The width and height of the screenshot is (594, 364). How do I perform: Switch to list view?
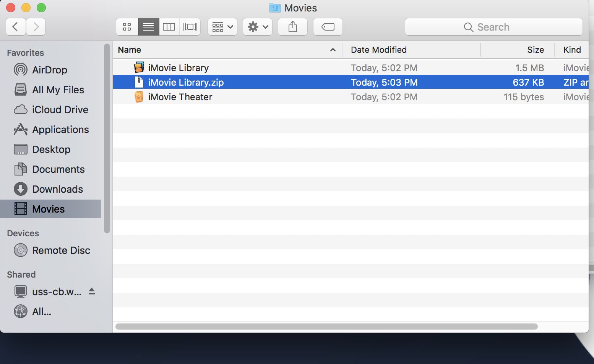148,27
